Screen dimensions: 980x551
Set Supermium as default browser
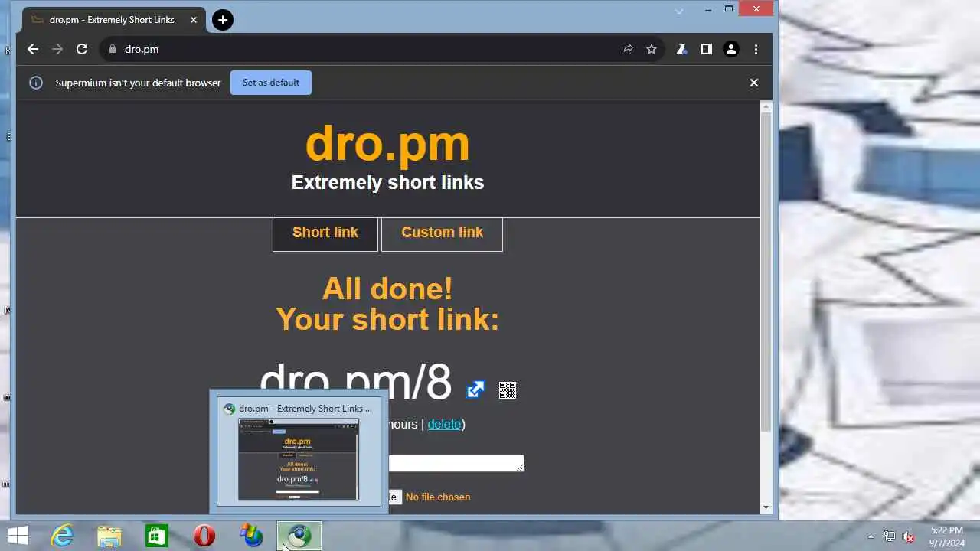[x=271, y=83]
